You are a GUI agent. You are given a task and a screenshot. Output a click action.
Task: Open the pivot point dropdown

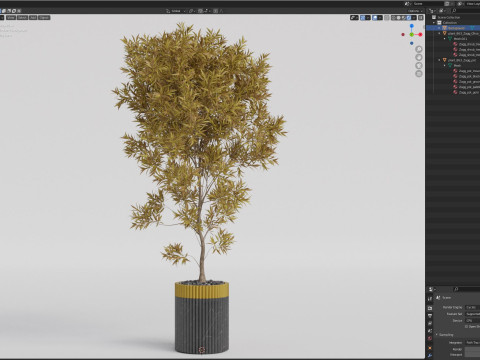(192, 11)
